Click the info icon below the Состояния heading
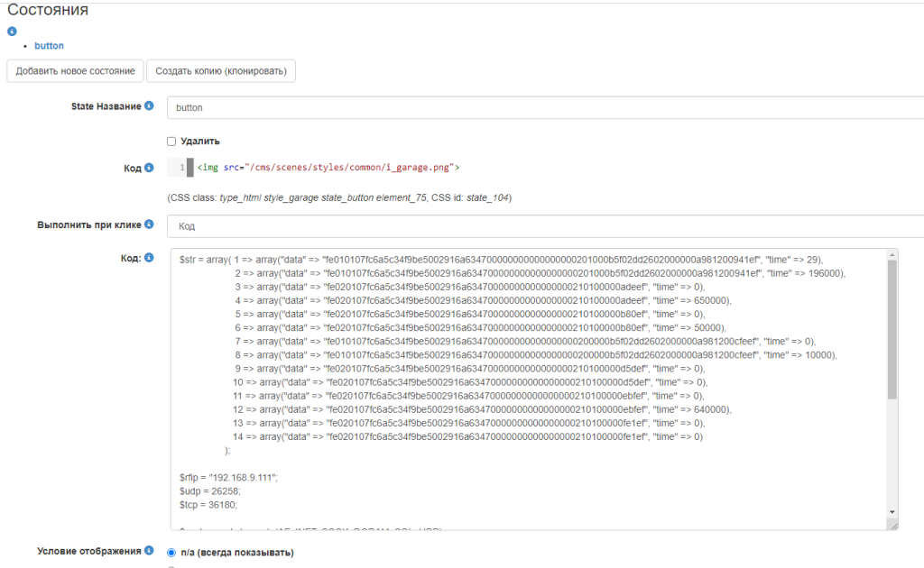 (x=12, y=32)
